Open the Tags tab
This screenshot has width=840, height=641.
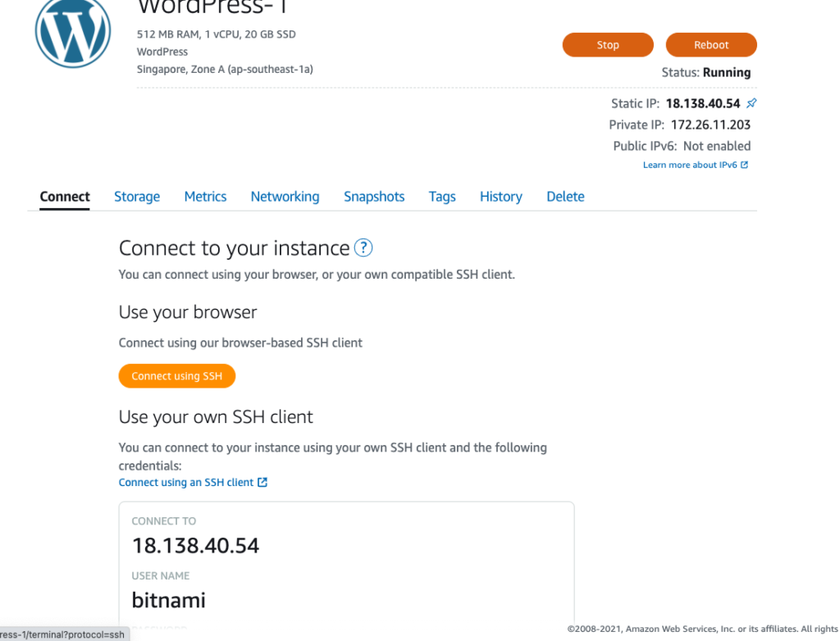click(x=442, y=197)
